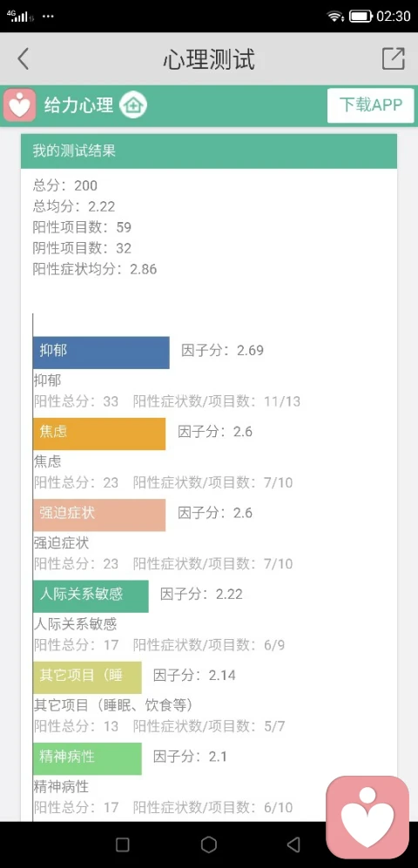Tap the teal 人际关系敏感 bar
The image size is (418, 868).
point(91,596)
